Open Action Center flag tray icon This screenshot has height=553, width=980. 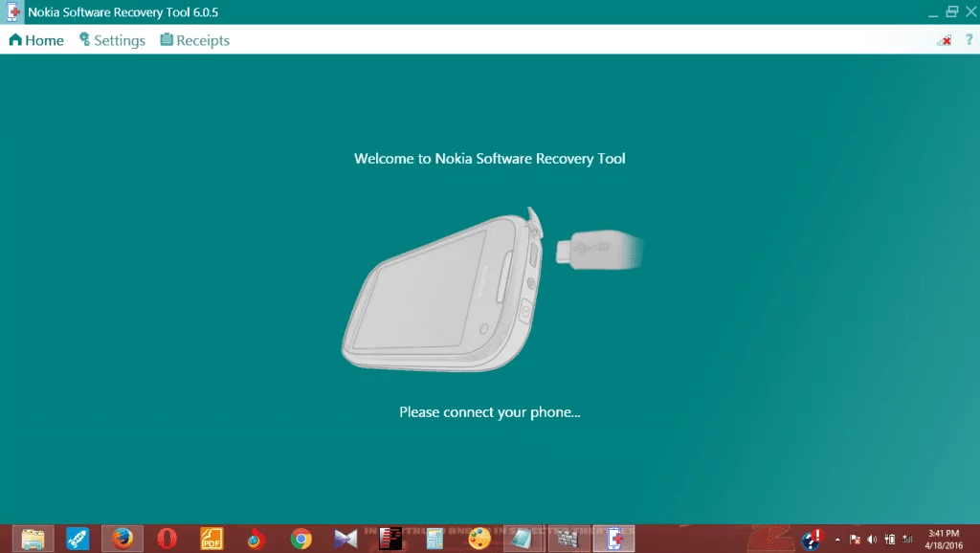point(855,540)
